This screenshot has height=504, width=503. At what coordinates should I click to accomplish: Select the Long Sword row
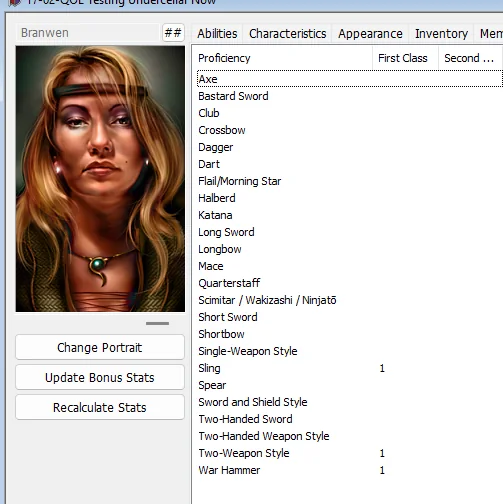pyautogui.click(x=349, y=232)
